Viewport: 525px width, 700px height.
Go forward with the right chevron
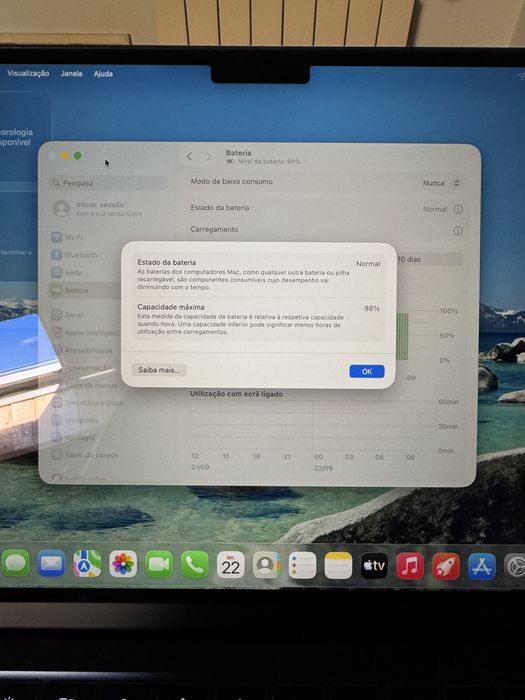(208, 156)
